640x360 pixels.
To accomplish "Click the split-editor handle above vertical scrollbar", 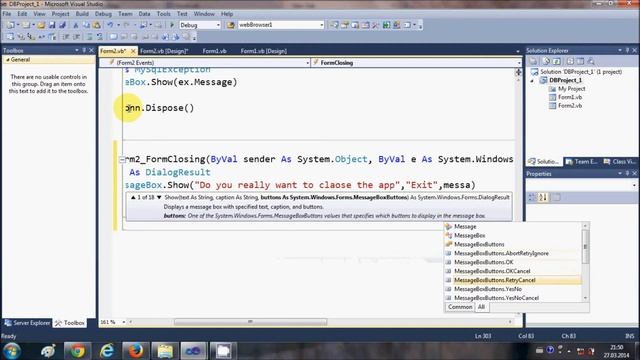I will click(x=518, y=72).
